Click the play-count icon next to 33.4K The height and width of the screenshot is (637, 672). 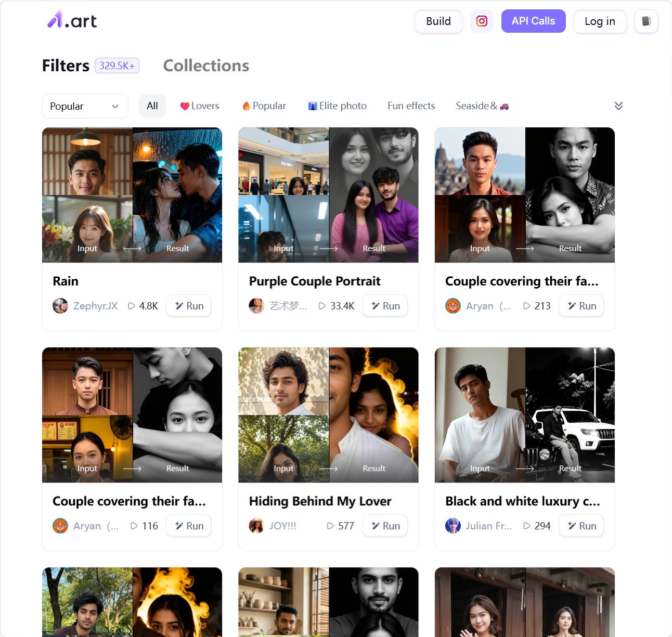pos(322,306)
